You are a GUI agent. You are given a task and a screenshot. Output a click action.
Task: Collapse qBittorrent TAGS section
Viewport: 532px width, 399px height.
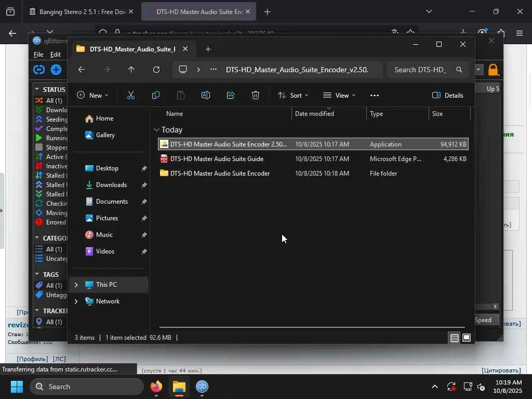tap(37, 274)
